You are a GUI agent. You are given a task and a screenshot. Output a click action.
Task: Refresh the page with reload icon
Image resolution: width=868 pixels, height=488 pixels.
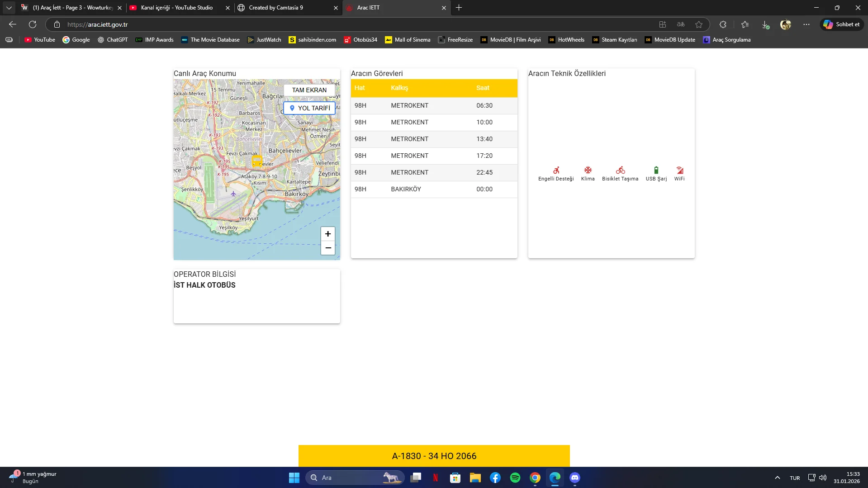pos(33,24)
